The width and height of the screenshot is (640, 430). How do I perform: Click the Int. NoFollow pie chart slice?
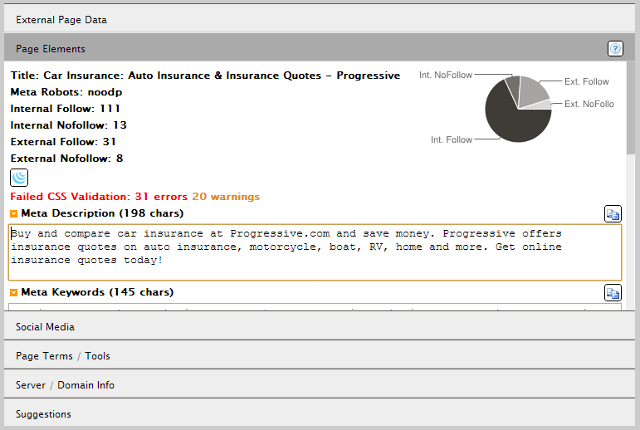513,84
